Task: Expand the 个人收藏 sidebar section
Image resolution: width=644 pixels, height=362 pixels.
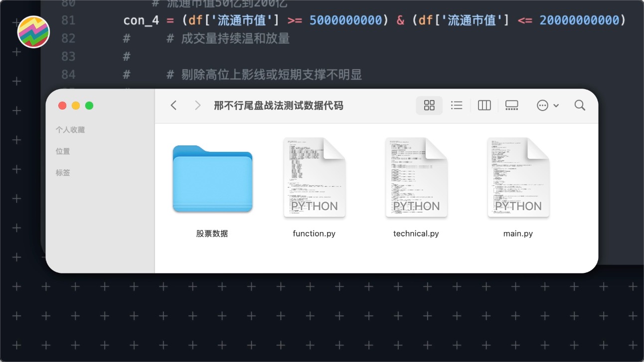Action: pos(70,129)
